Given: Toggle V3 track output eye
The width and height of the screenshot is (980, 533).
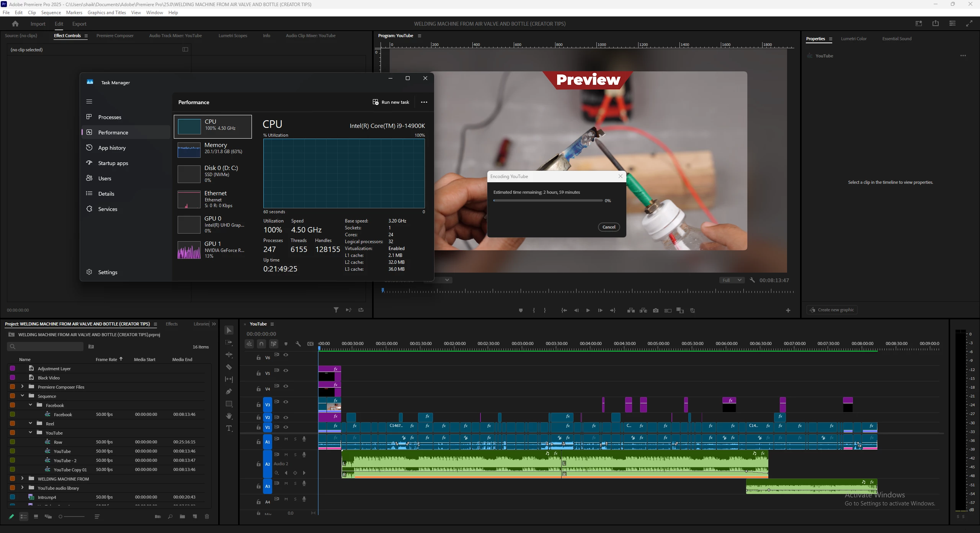Looking at the screenshot, I should coord(286,402).
